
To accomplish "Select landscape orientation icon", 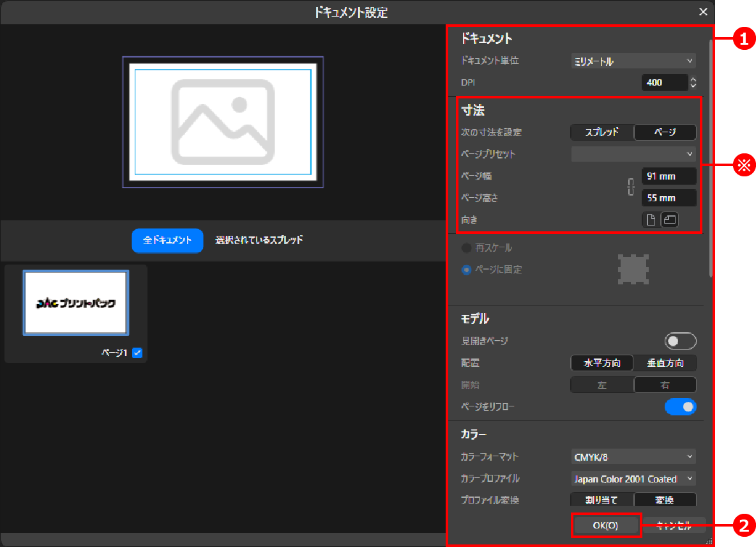I will (x=669, y=220).
